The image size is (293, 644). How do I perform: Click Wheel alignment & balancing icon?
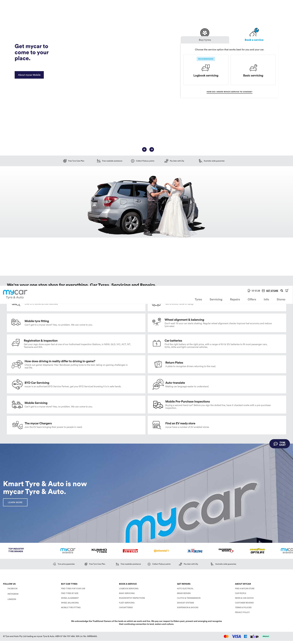click(157, 322)
